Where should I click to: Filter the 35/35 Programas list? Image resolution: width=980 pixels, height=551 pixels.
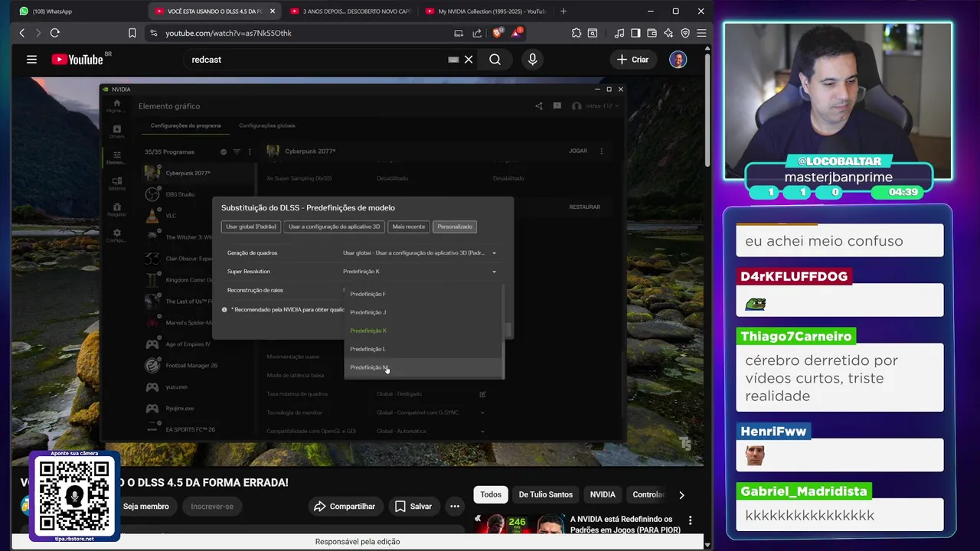coord(237,152)
